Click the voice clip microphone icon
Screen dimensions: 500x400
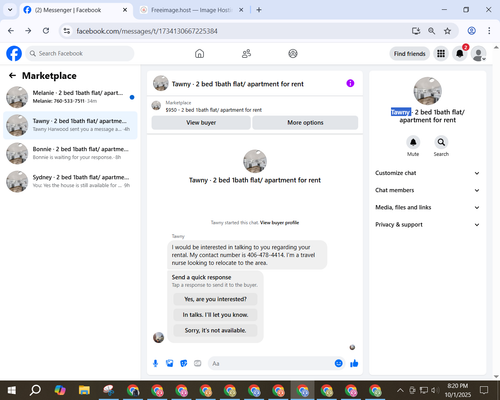coord(155,363)
